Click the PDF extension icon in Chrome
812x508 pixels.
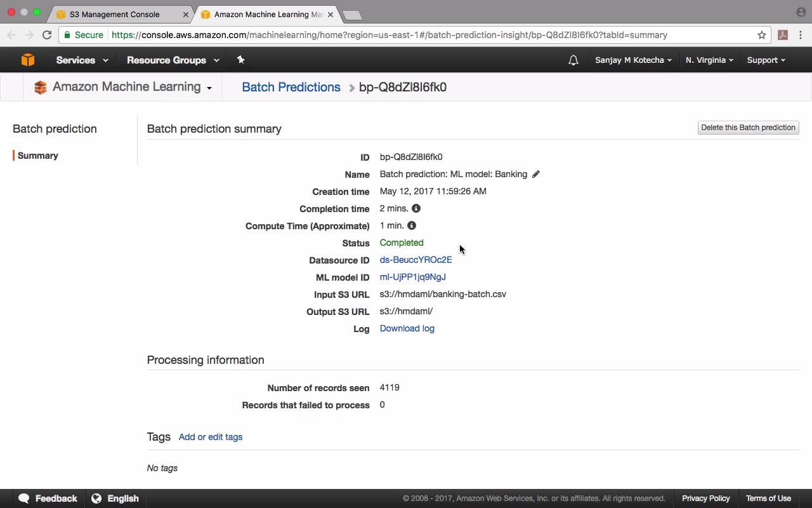[x=783, y=35]
